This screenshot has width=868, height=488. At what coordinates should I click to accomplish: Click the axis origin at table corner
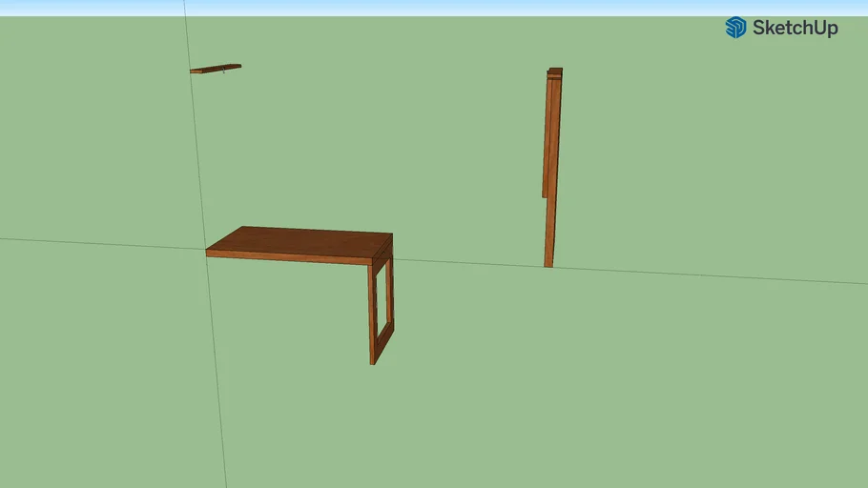click(206, 252)
